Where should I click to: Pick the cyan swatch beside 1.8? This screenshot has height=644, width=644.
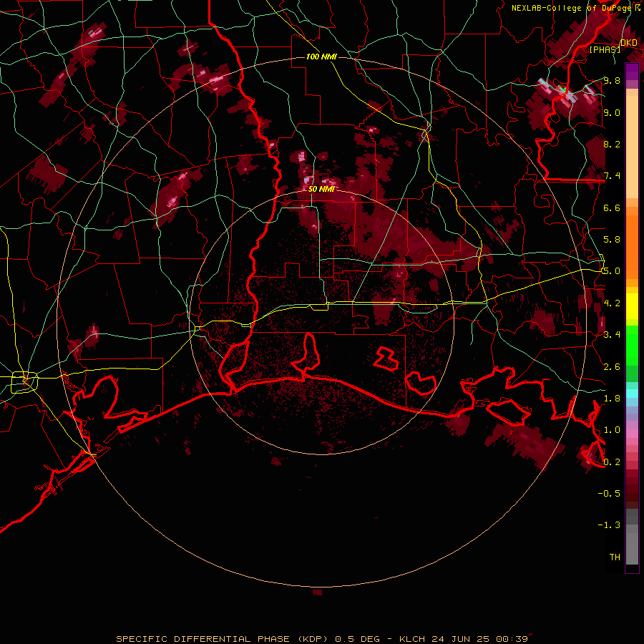(x=632, y=394)
